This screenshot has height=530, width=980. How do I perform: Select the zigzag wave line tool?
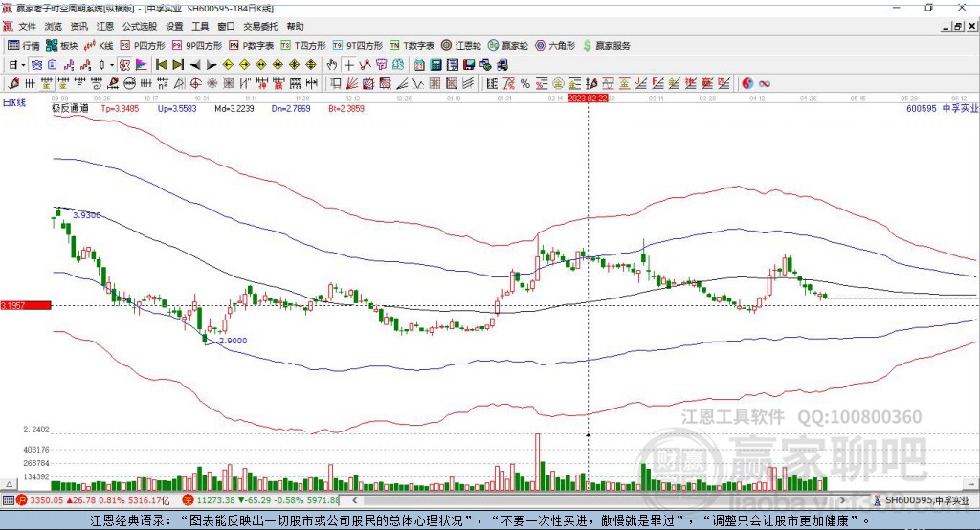pyautogui.click(x=417, y=84)
